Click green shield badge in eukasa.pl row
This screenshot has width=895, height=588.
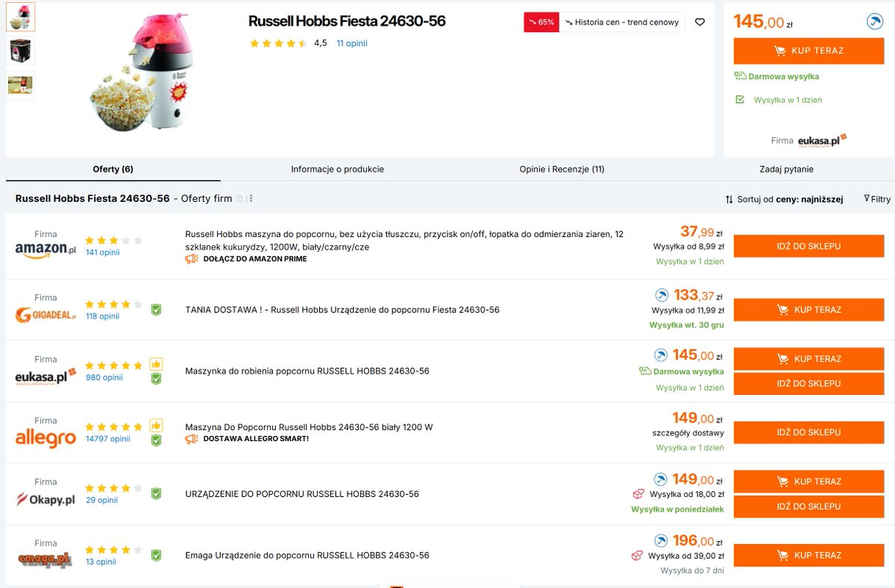[x=156, y=379]
